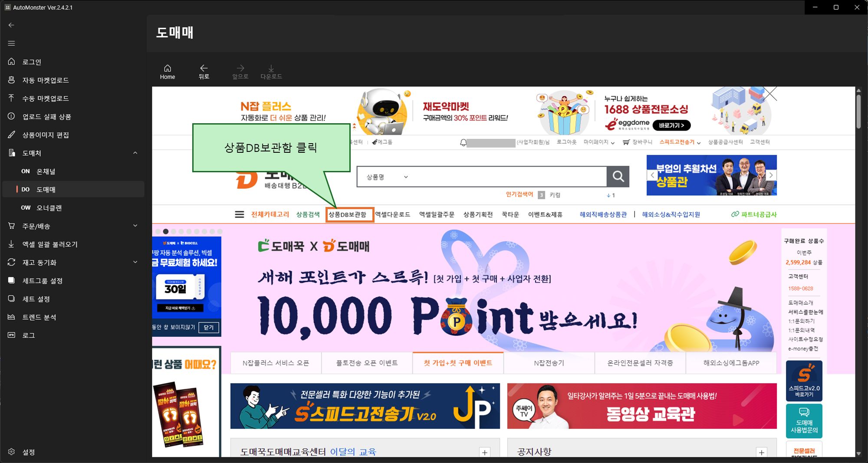The height and width of the screenshot is (463, 868).
Task: Expand the 재고 동기화 sidebar group
Action: coord(73,263)
